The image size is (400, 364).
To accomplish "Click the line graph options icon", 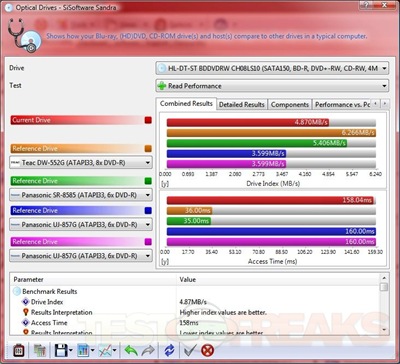I will (105, 350).
